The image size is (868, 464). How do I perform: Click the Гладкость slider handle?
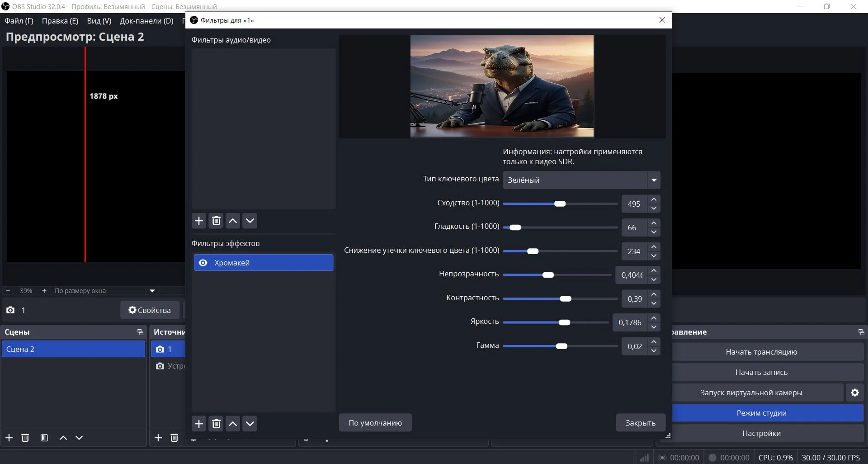pyautogui.click(x=515, y=227)
